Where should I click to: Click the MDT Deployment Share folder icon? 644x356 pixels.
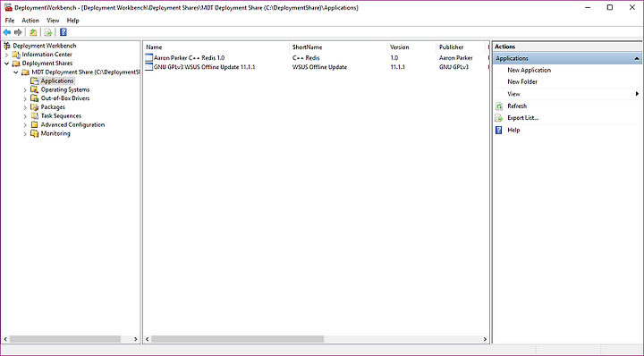click(x=25, y=72)
